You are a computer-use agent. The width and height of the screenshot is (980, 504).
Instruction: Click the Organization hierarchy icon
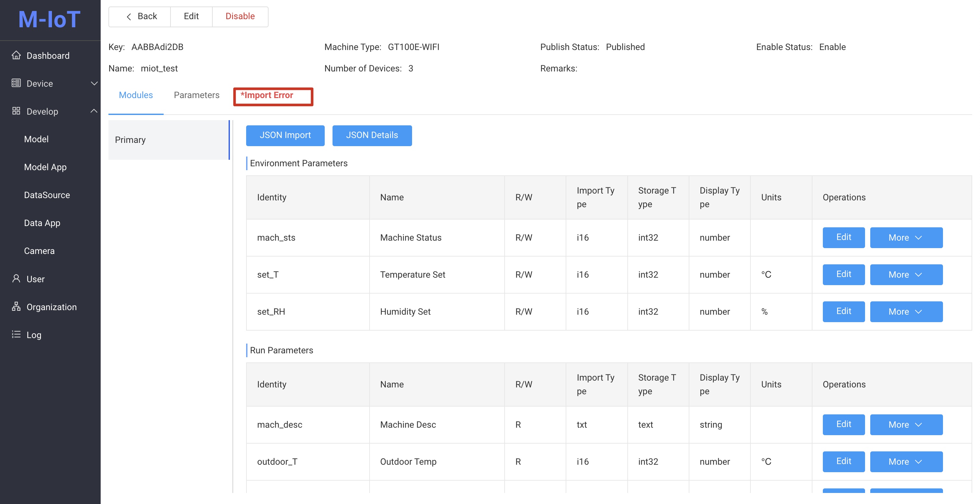coord(16,306)
